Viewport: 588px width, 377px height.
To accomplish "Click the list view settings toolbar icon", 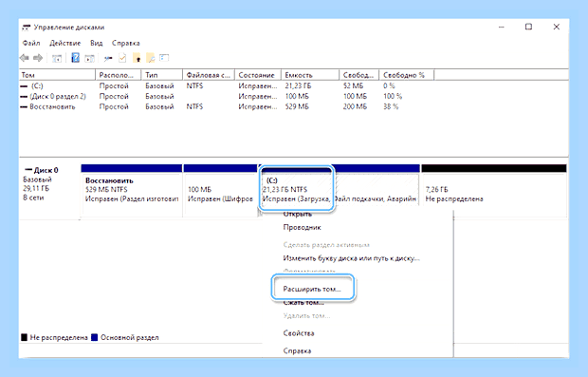I will click(x=164, y=58).
